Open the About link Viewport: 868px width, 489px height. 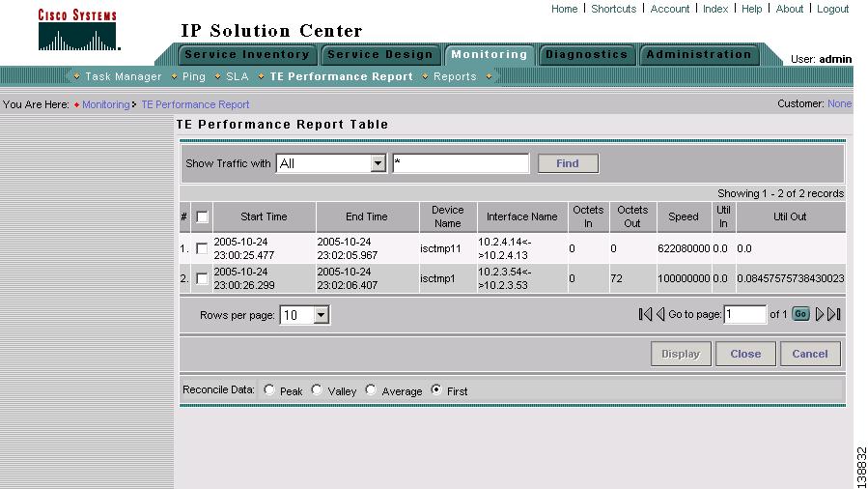(x=790, y=9)
